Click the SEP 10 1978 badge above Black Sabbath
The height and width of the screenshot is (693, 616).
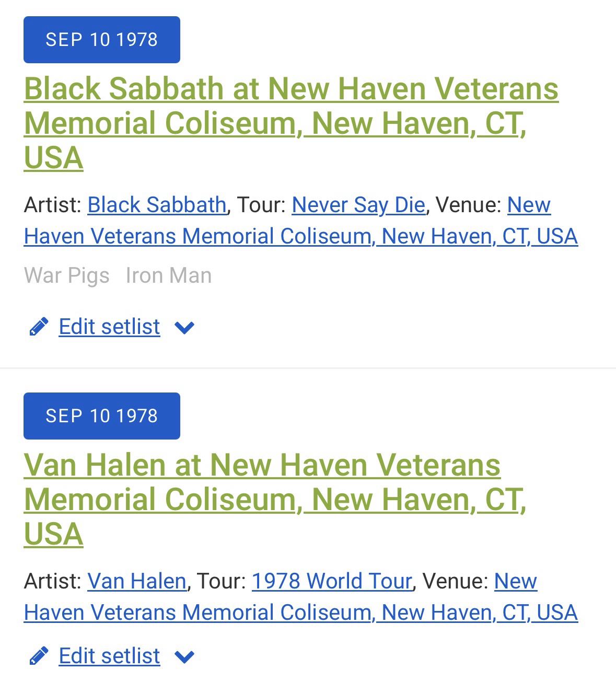coord(102,40)
